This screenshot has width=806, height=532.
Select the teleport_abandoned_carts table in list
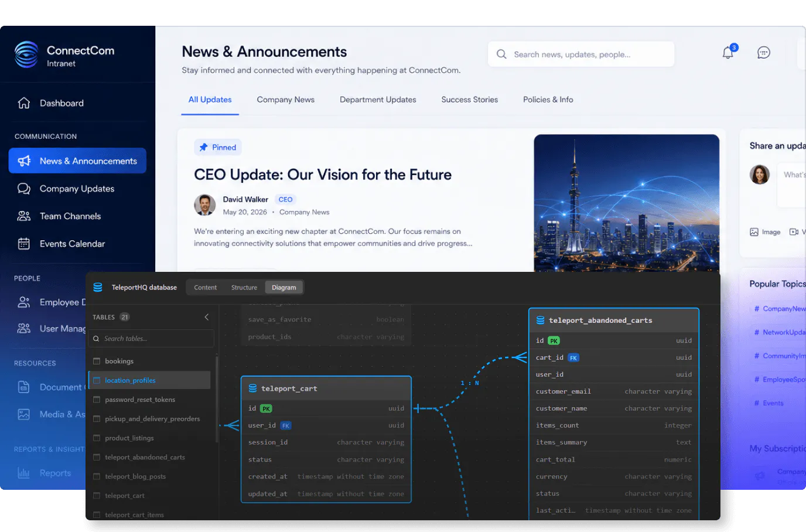145,457
